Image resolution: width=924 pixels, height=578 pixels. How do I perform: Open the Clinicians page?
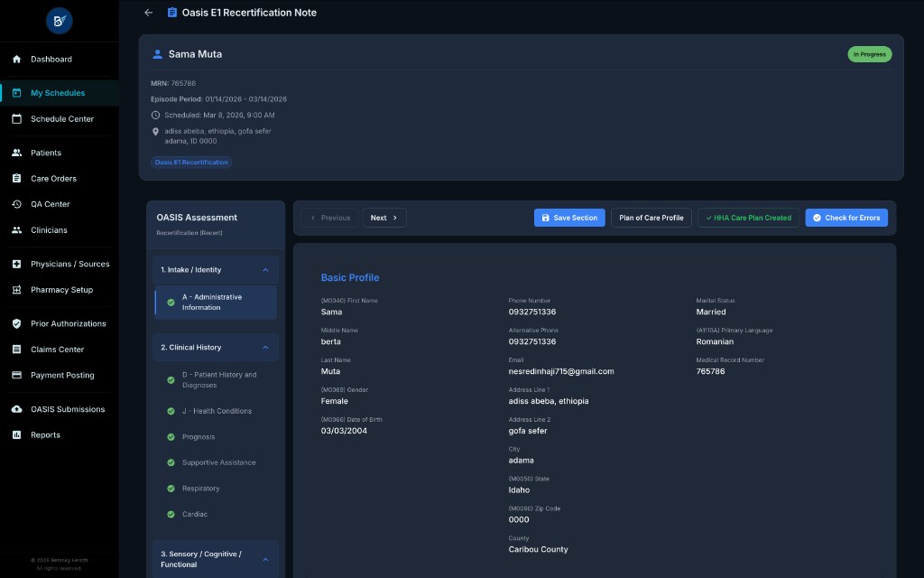60,230
